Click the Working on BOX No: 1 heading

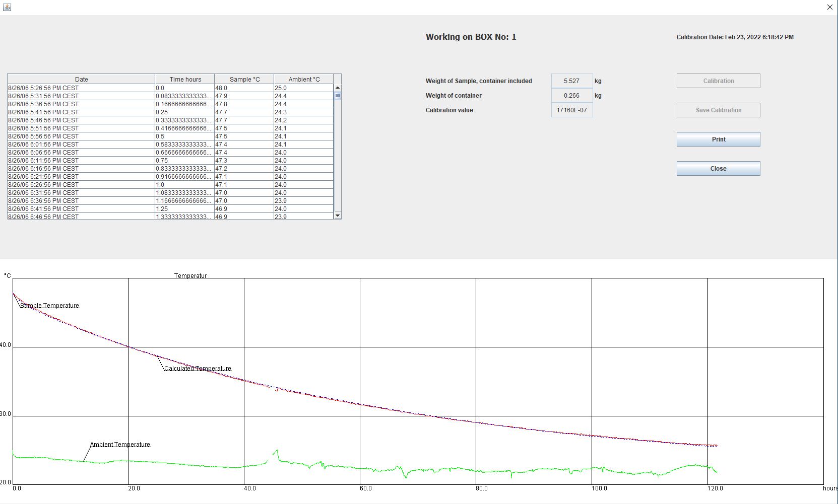[x=471, y=37]
